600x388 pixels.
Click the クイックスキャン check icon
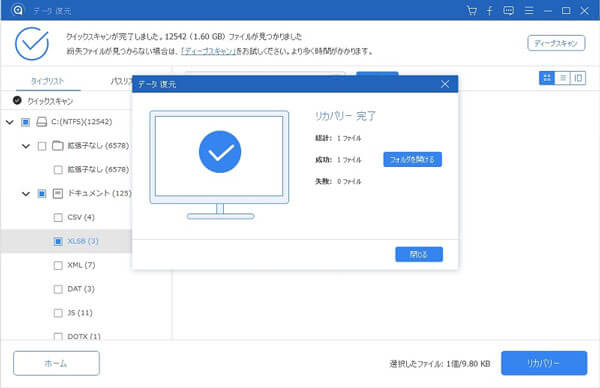(x=17, y=100)
